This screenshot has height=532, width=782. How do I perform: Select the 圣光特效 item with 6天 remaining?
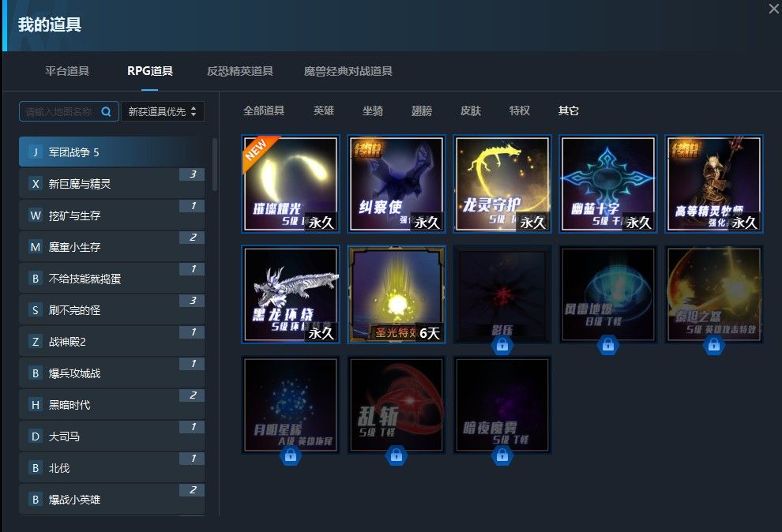pos(397,294)
